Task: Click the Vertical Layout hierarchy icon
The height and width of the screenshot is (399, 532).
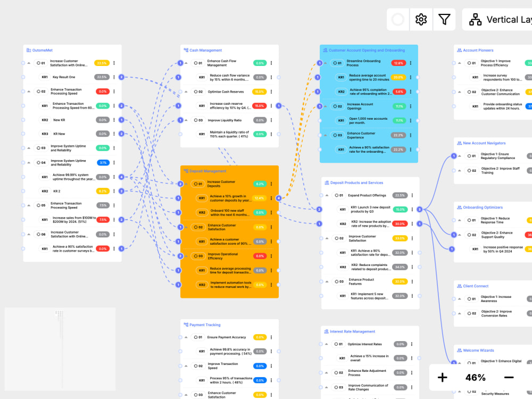Action: (x=475, y=20)
